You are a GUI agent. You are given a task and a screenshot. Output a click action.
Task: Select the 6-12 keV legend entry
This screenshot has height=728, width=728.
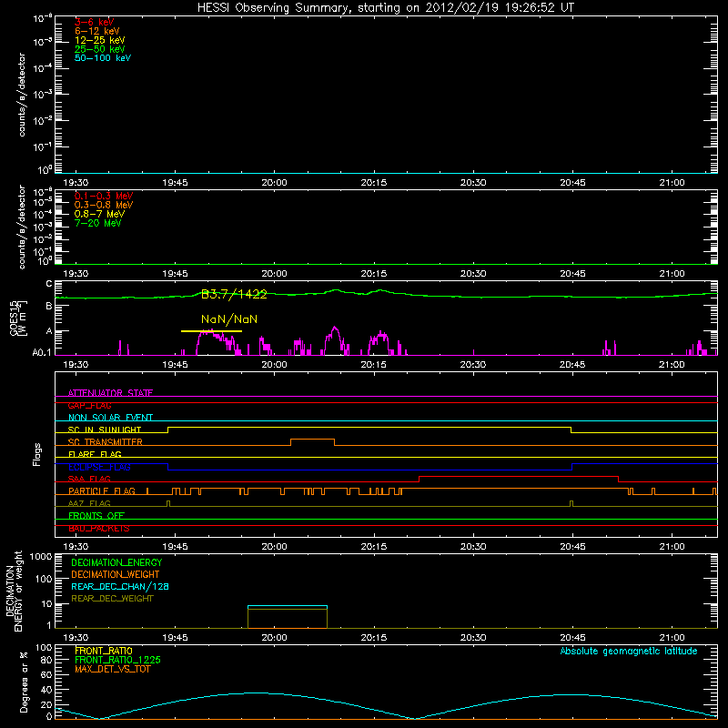click(x=97, y=31)
